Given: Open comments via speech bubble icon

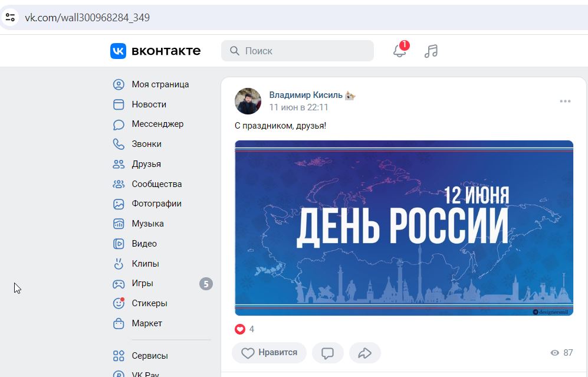Looking at the screenshot, I should [x=327, y=353].
